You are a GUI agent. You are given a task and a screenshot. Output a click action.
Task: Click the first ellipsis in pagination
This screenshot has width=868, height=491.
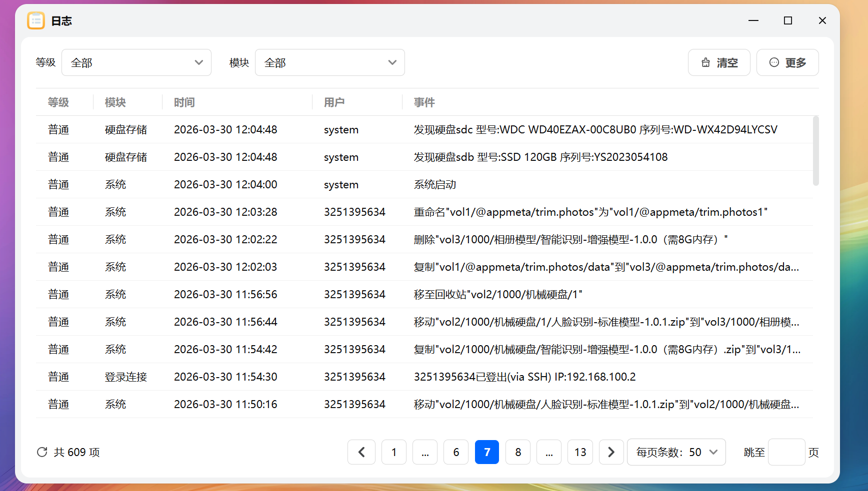click(424, 452)
